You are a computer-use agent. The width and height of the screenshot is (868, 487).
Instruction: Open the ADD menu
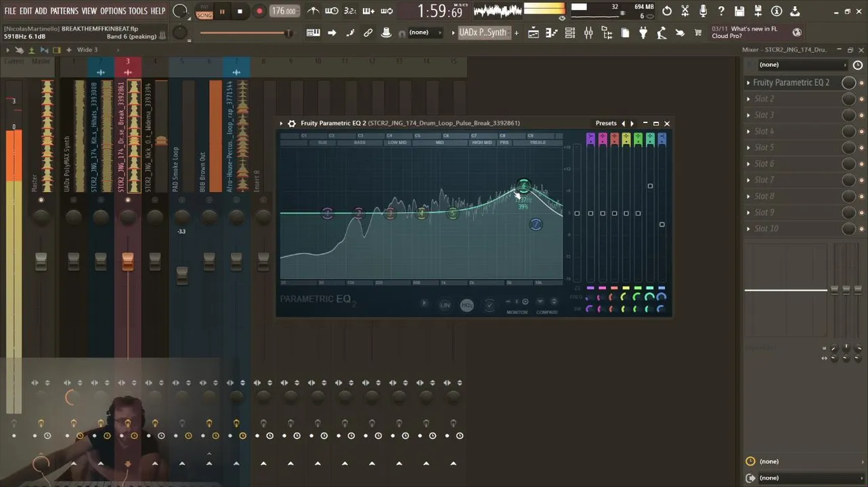(41, 11)
